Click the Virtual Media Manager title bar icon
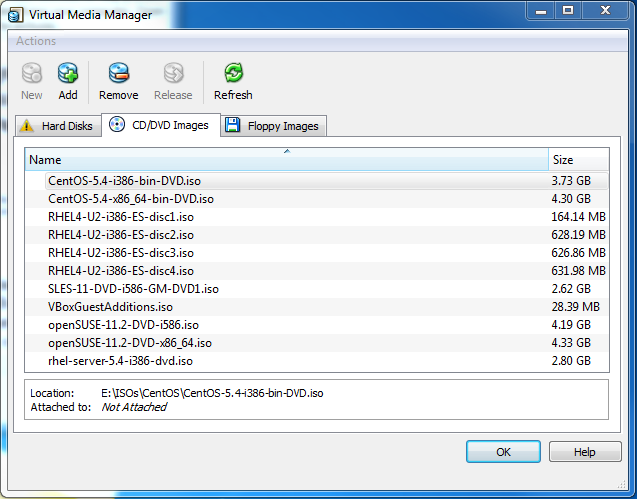The width and height of the screenshot is (637, 499). (15, 15)
